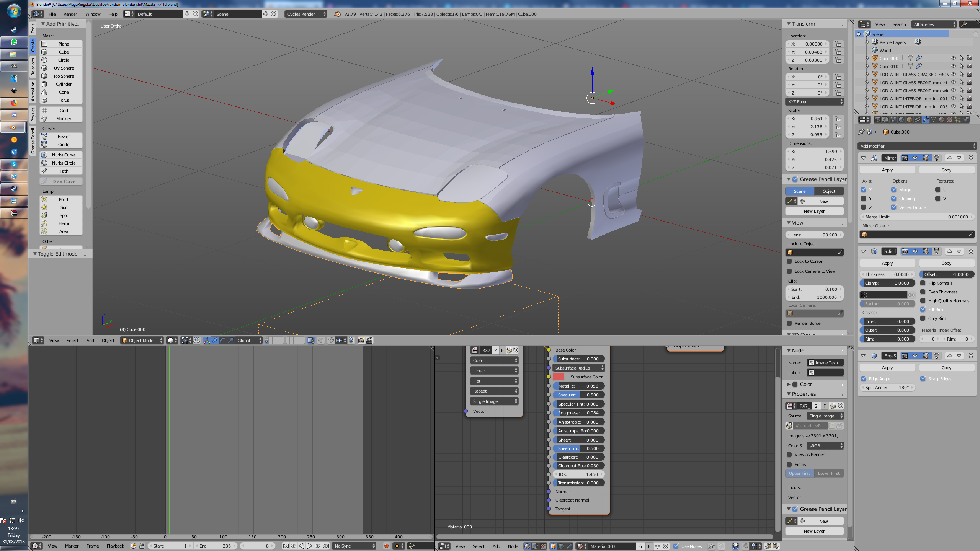
Task: Add a UV Sphere mesh primitive
Action: (x=61, y=68)
